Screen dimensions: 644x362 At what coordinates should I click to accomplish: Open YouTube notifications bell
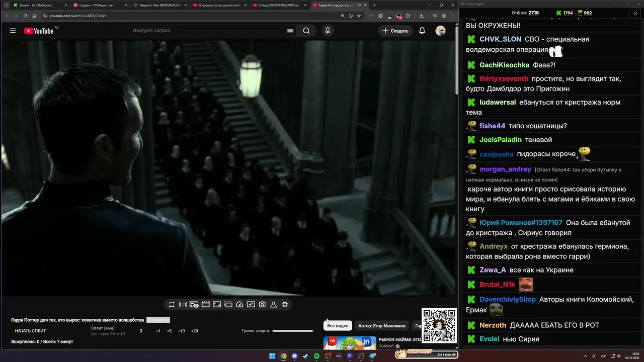(422, 31)
